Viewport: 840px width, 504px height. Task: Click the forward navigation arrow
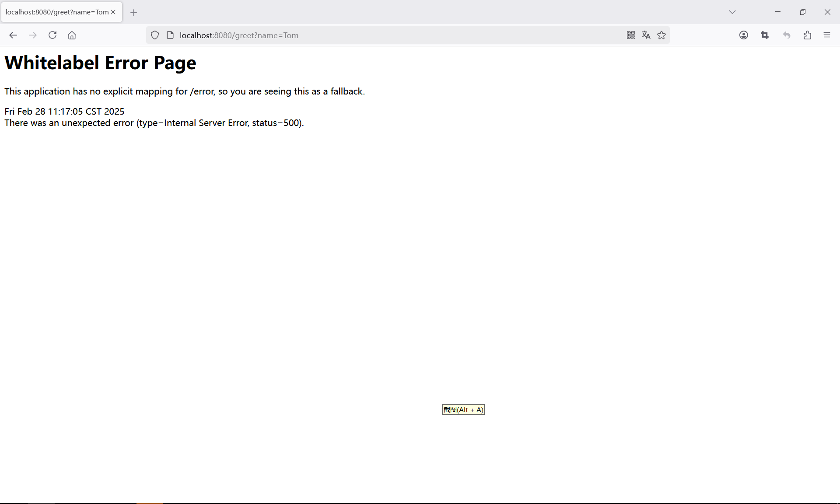click(x=33, y=35)
